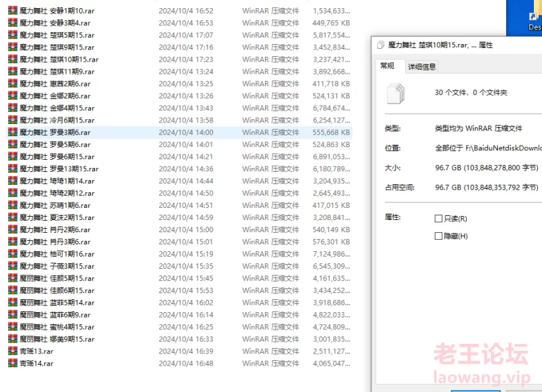Image resolution: width=542 pixels, height=392 pixels.
Task: Tick the 隐藏(H) hidden checkbox
Action: click(438, 236)
